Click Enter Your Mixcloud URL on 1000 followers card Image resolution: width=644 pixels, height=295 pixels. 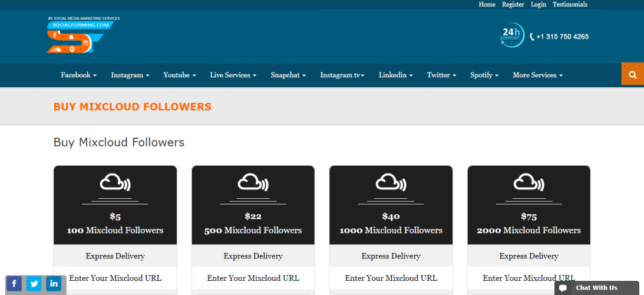(x=391, y=278)
